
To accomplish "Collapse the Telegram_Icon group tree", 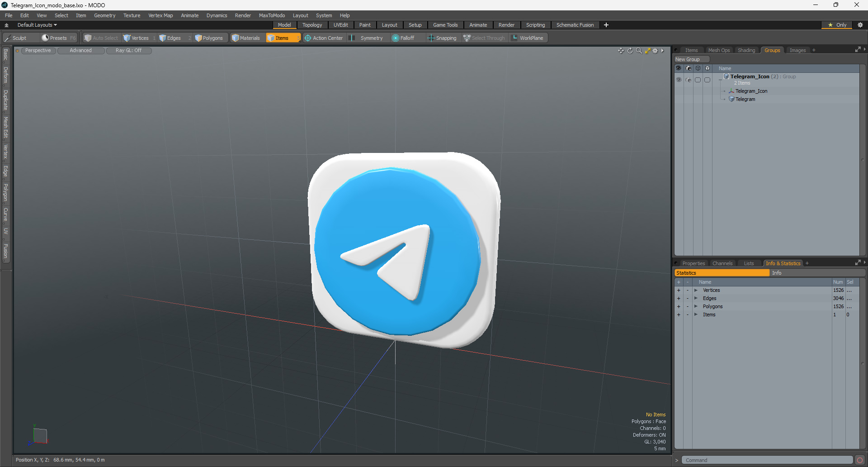I will coord(720,79).
